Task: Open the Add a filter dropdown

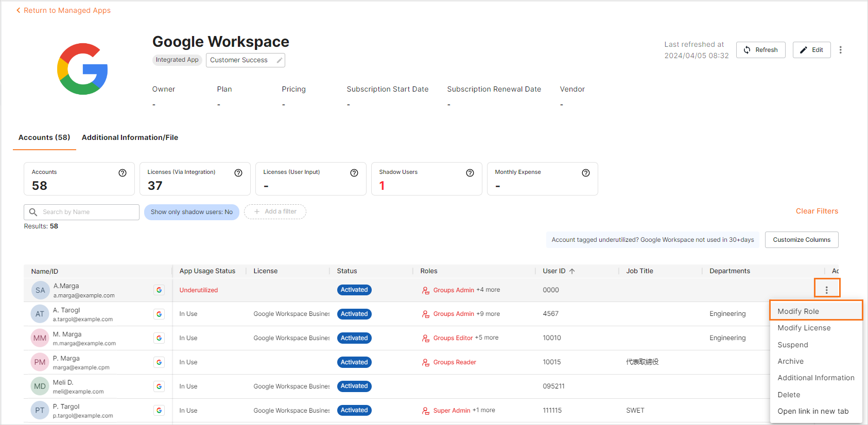Action: 275,211
